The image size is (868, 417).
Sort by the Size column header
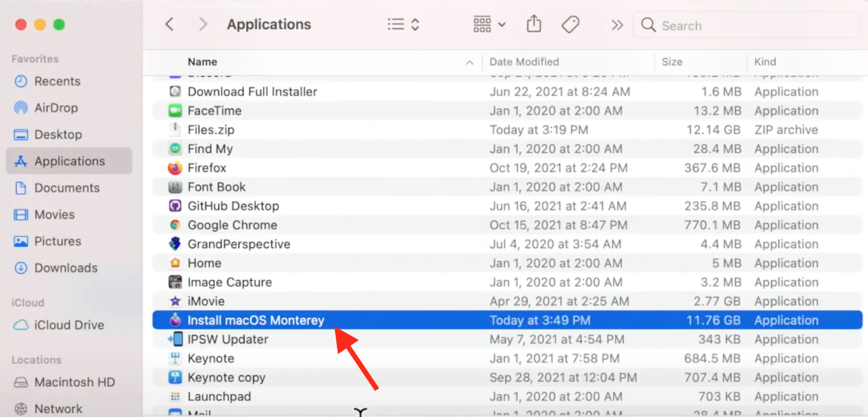672,62
